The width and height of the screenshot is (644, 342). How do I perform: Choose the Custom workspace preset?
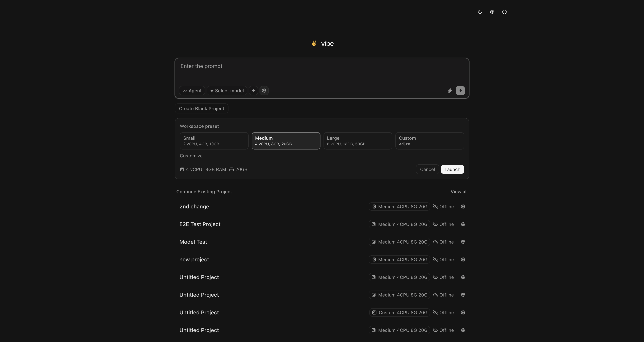click(x=430, y=141)
